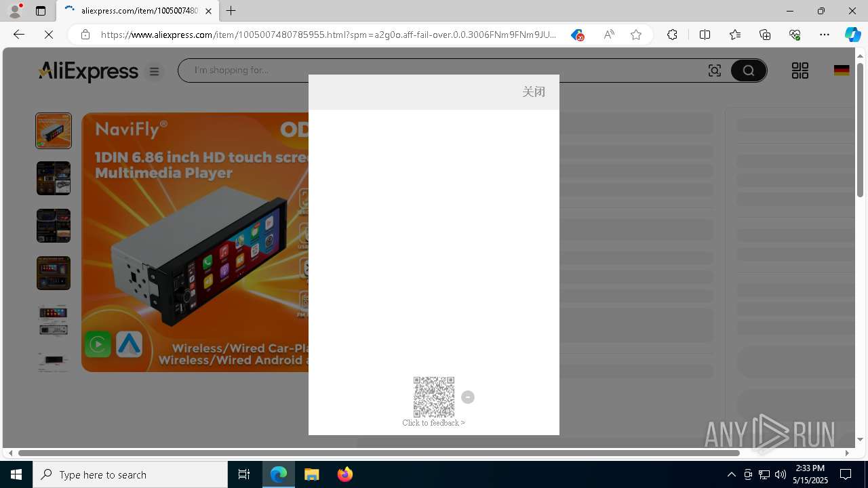Open File Explorer from taskbar
868x488 pixels.
[312, 474]
